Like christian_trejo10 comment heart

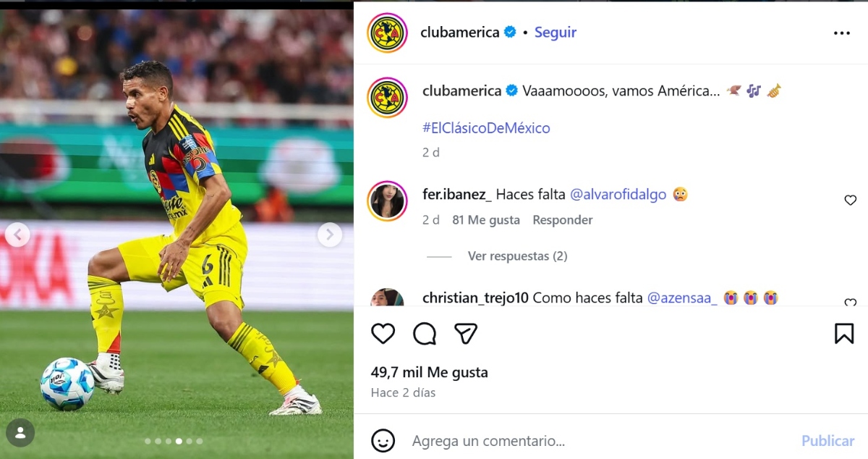851,303
